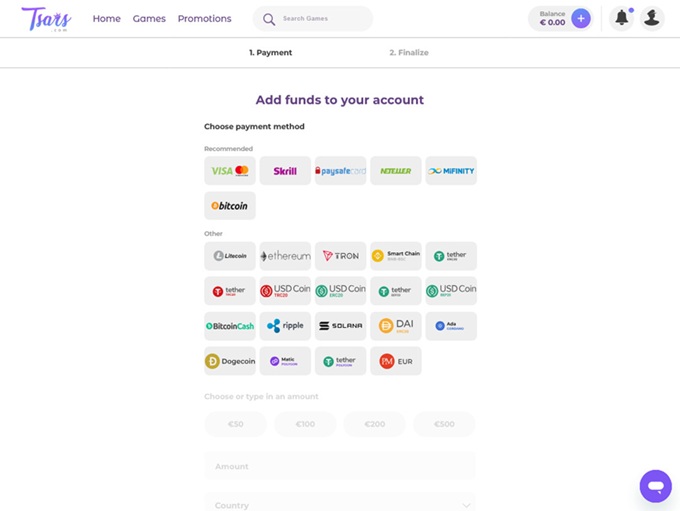The image size is (680, 511).
Task: Choose the €200 preset amount
Action: (x=375, y=424)
